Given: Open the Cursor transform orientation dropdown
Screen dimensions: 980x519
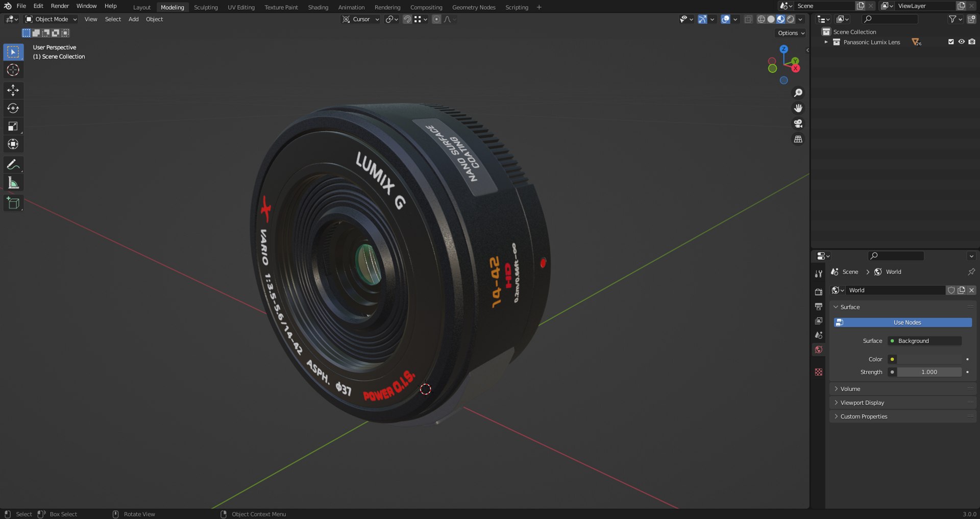Looking at the screenshot, I should [361, 19].
